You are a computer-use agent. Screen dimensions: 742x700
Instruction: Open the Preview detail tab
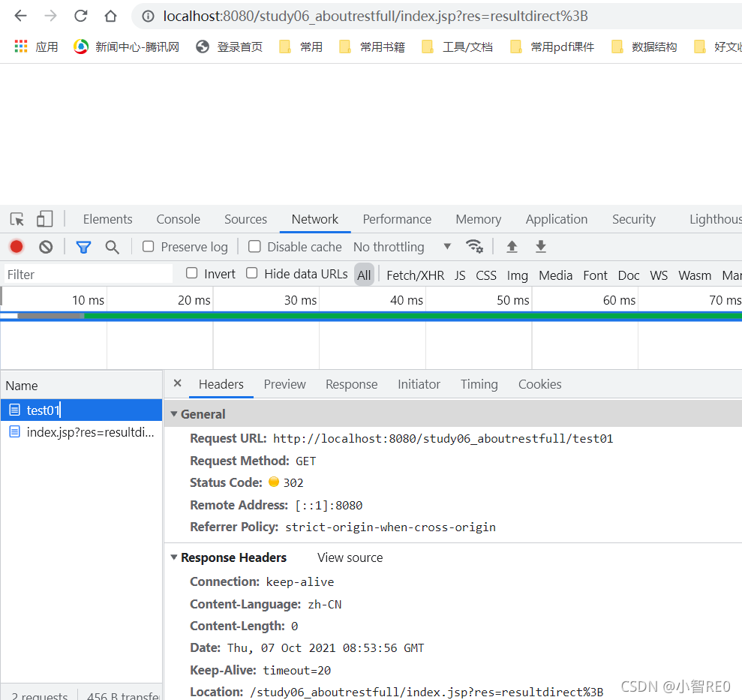pos(285,384)
